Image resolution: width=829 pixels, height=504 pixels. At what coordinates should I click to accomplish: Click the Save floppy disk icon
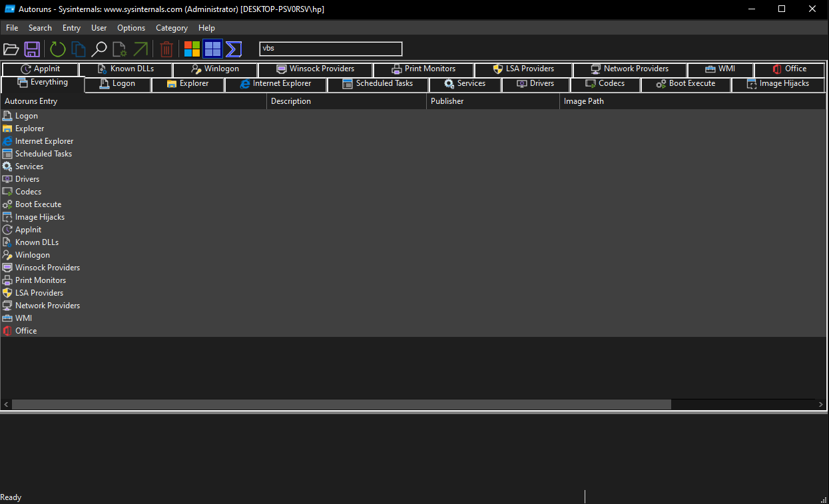point(32,49)
